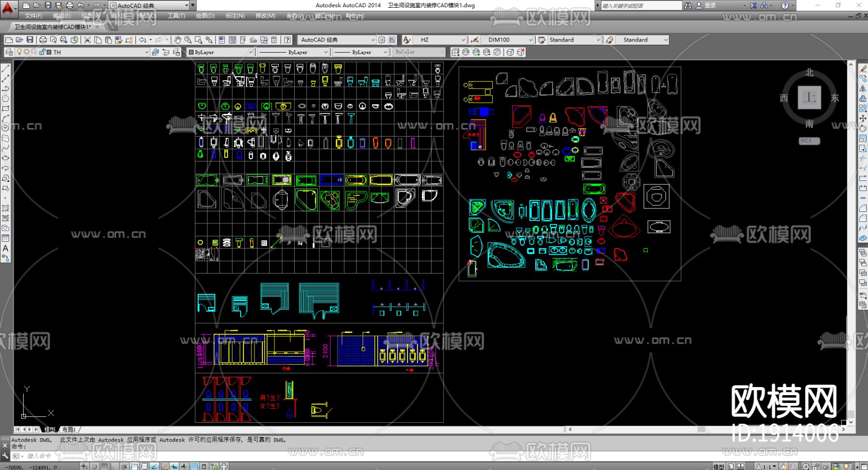Toggle the grid display in status bar
Screen dimensions: 868x470
pos(104,466)
